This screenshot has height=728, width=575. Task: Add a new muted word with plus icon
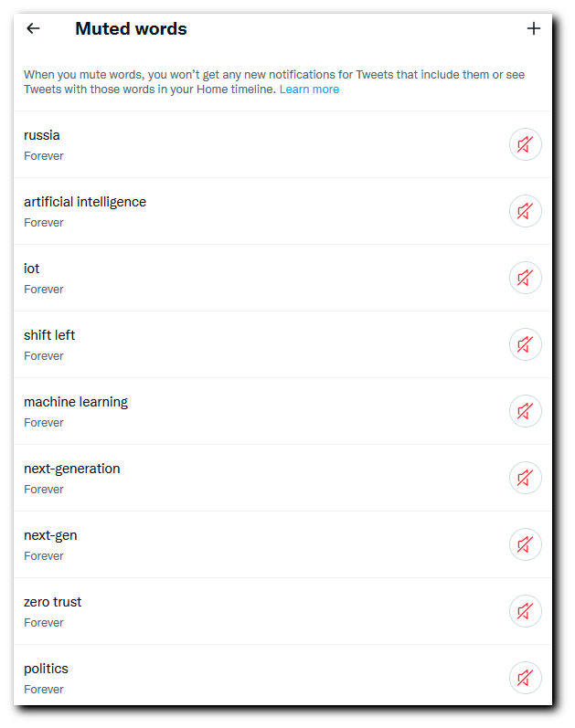point(533,29)
